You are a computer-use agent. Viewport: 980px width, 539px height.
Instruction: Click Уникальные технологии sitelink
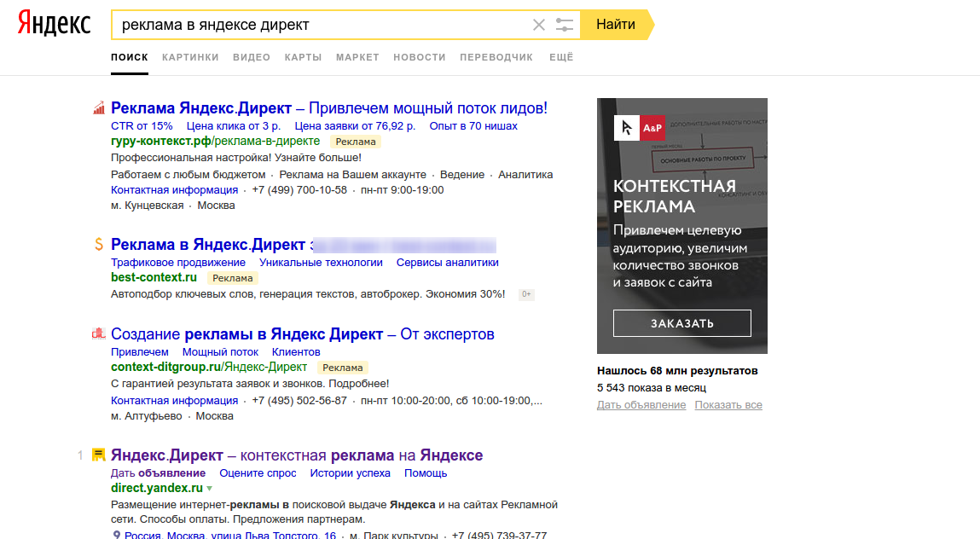click(x=322, y=263)
